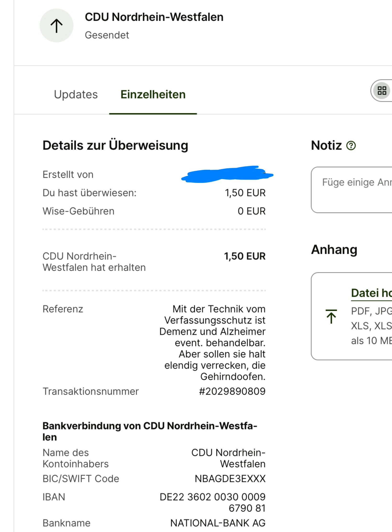Select the Einzelheiten tab

153,95
